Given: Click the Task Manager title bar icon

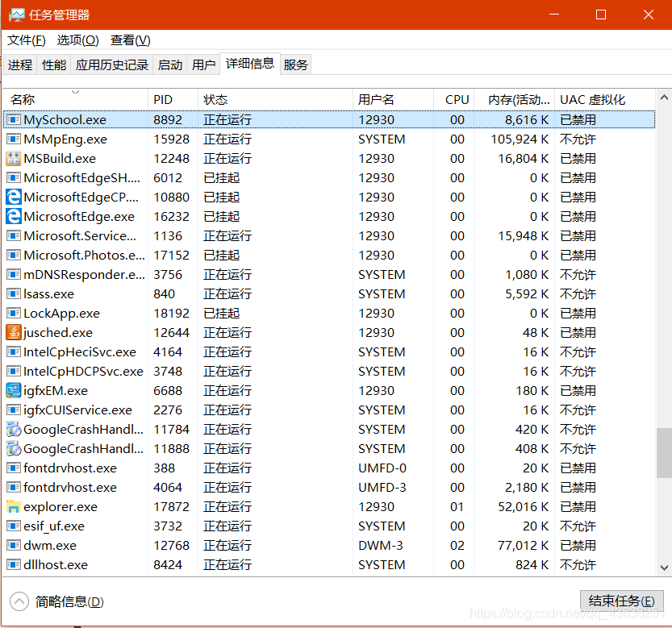Looking at the screenshot, I should [16, 15].
